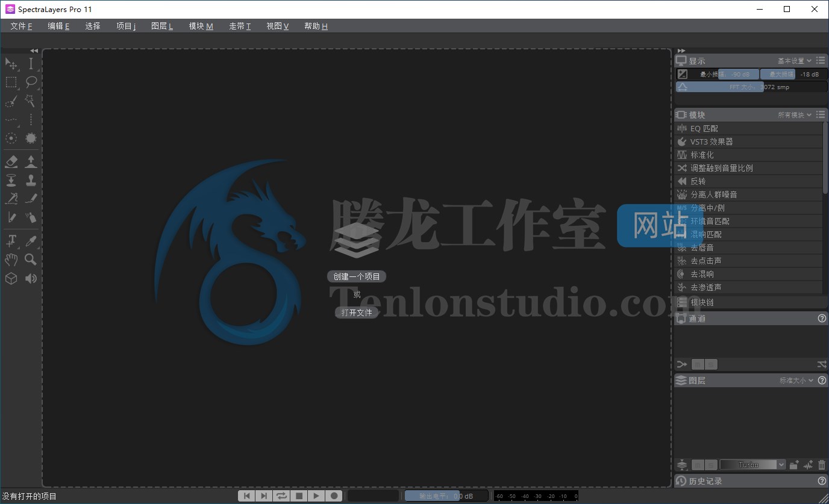The width and height of the screenshot is (829, 504).
Task: Open the VST3 效果器 module
Action: pos(748,142)
